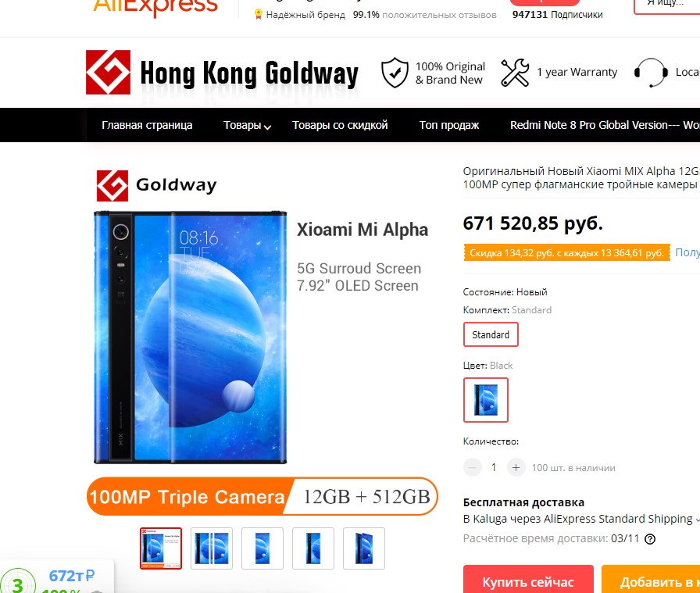Click the 100% Original shield icon

coord(395,73)
